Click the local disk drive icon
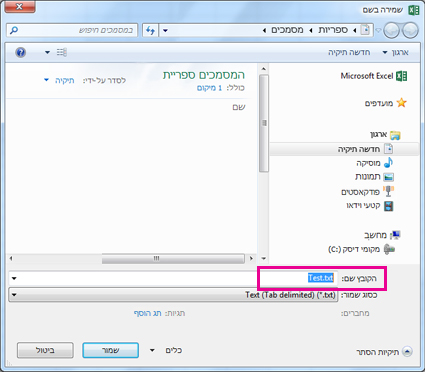This screenshot has width=425, height=372. [389, 249]
